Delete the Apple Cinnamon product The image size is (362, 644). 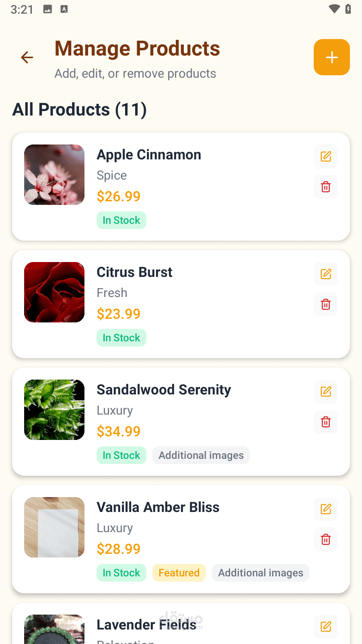pos(326,187)
